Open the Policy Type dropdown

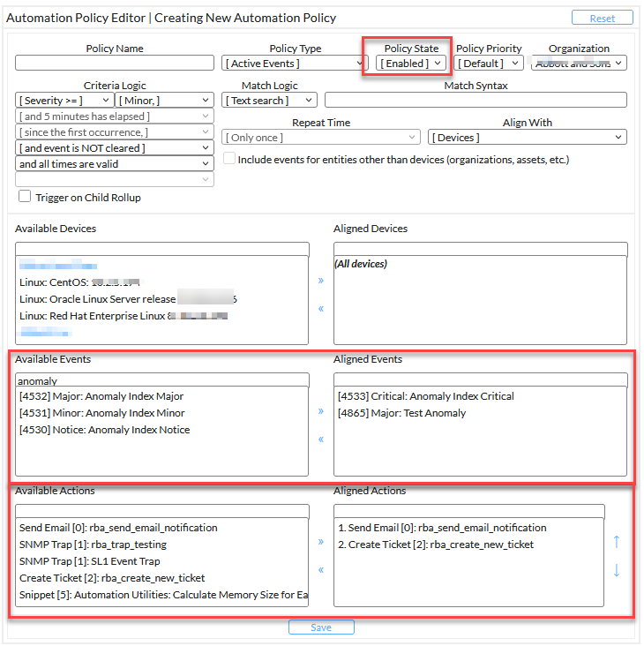click(295, 64)
